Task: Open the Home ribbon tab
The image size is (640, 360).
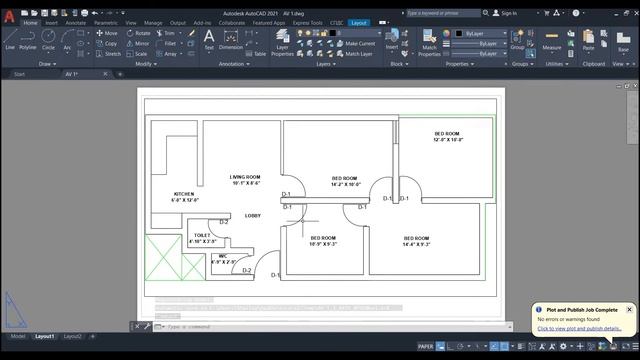Action: point(30,23)
